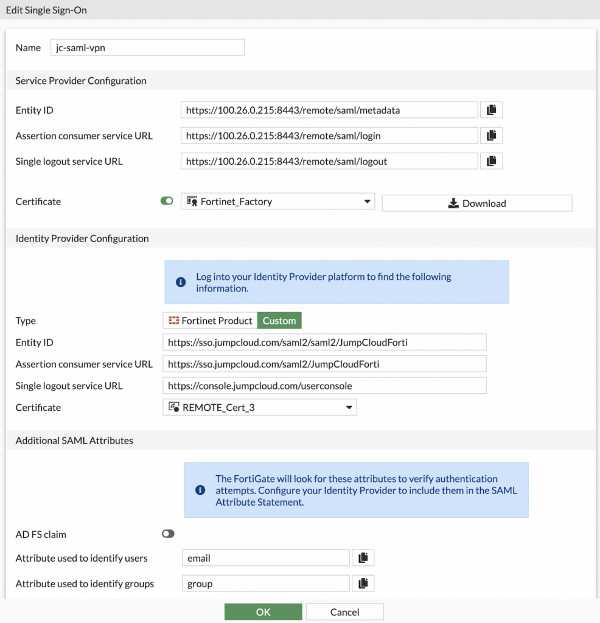This screenshot has height=623, width=600.
Task: Enable the AD FS claim toggle
Action: pyautogui.click(x=167, y=534)
